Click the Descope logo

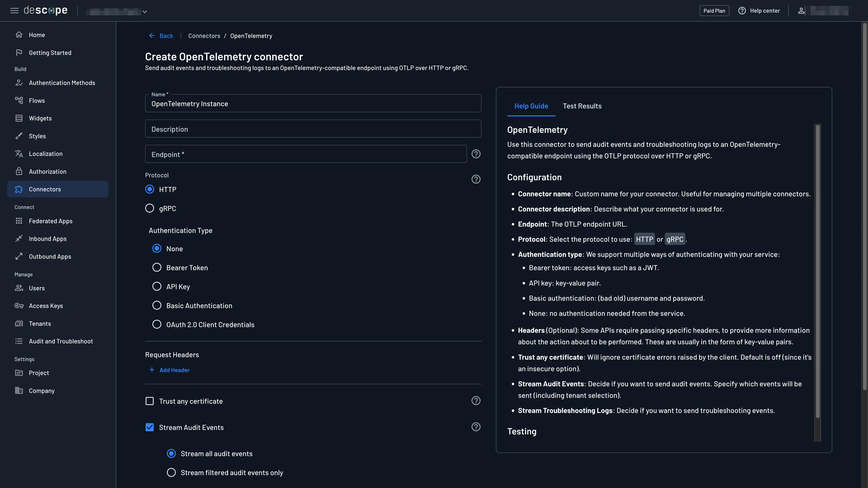pos(45,10)
